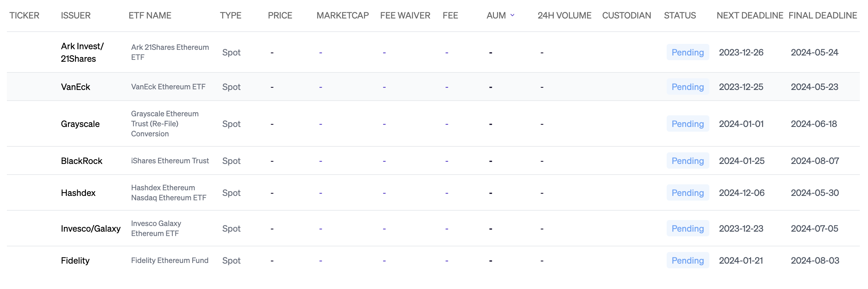Image resolution: width=868 pixels, height=289 pixels.
Task: Click the FINAL DEADLINE column header
Action: 823,15
